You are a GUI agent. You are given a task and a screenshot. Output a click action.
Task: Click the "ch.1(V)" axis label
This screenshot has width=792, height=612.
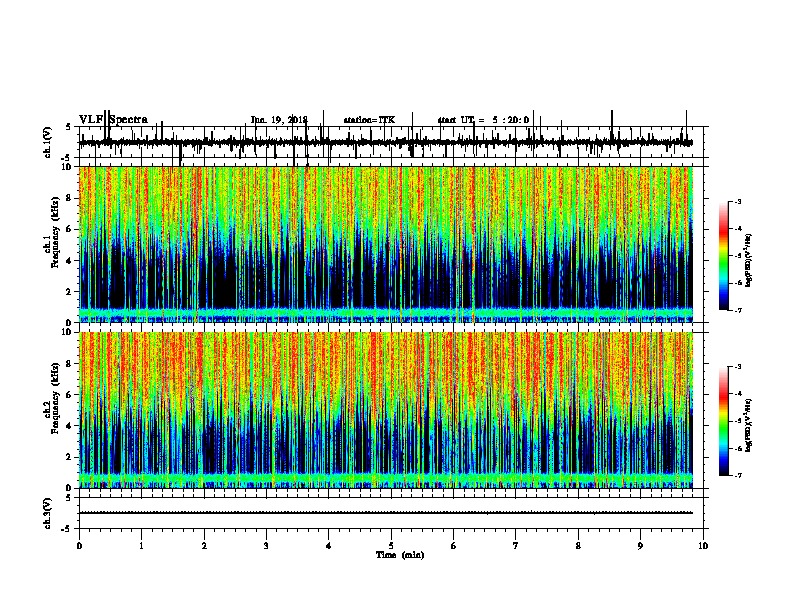coord(48,142)
